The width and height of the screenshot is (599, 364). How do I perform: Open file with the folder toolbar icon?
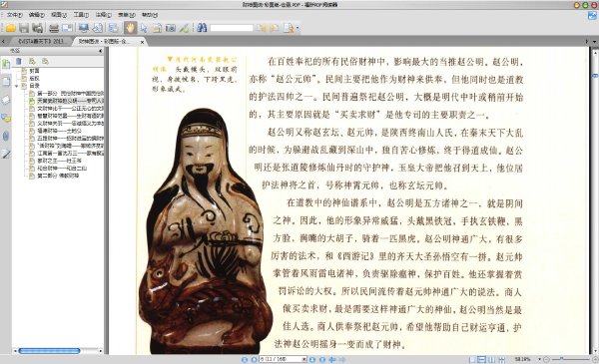pos(10,28)
